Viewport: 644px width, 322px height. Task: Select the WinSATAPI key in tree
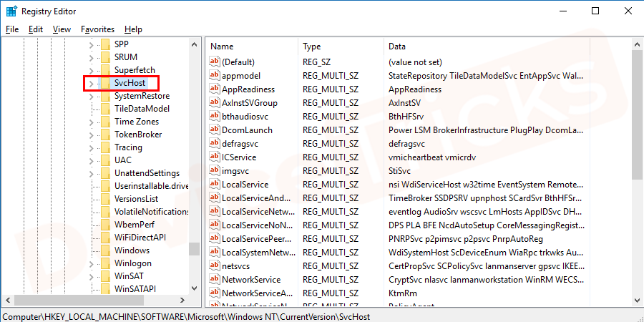click(135, 289)
